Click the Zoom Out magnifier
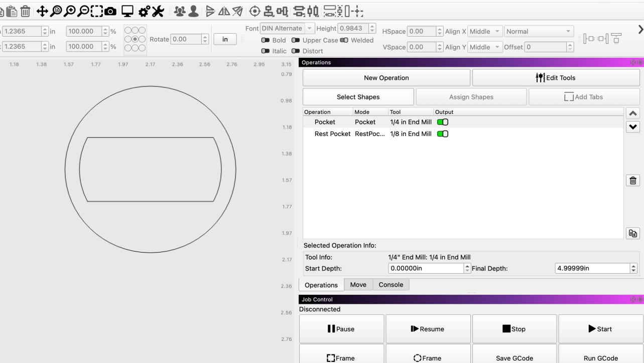The height and width of the screenshot is (363, 644). pos(83,11)
